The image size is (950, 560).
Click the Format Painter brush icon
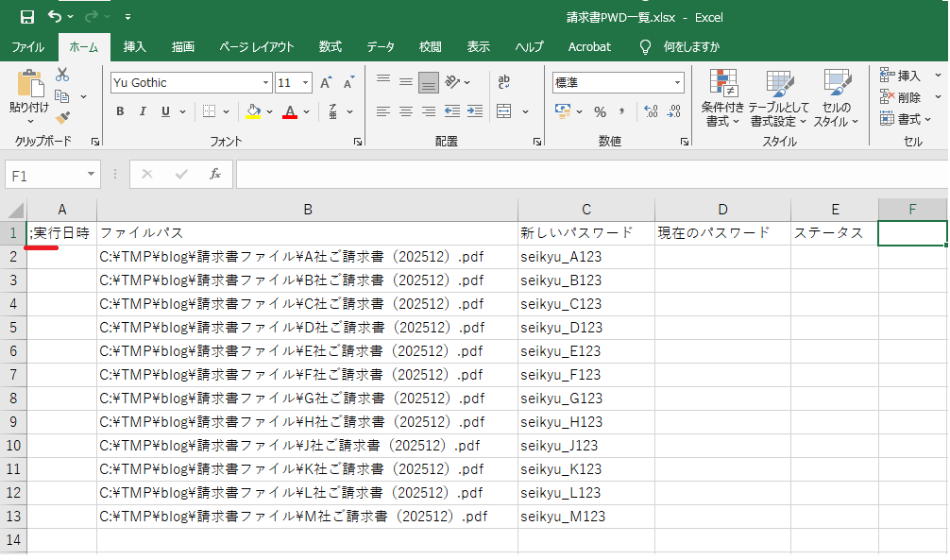point(63,118)
